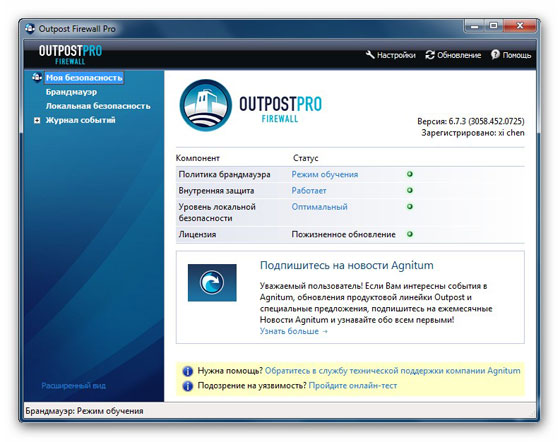The image size is (560, 442).
Task: Click the Оптимальный status link
Action: [319, 207]
